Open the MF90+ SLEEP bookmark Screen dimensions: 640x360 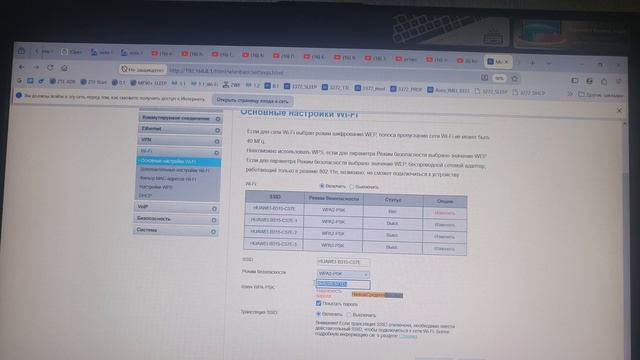pos(149,83)
